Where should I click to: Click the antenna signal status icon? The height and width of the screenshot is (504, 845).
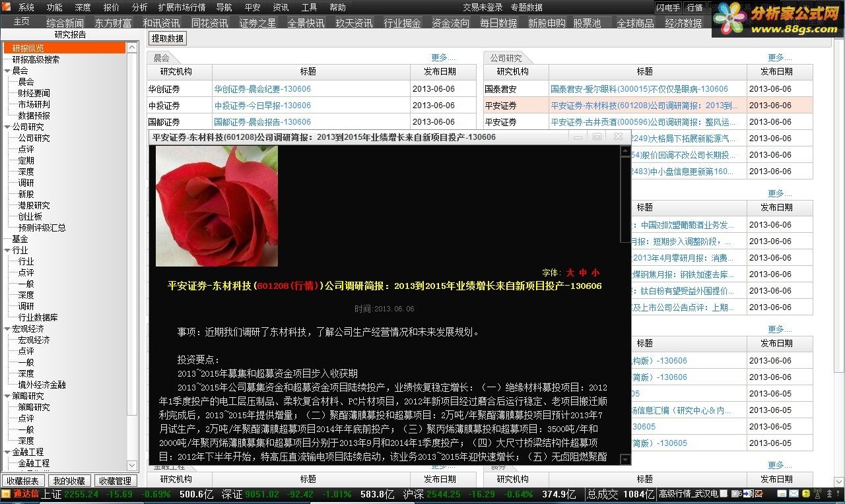[x=819, y=493]
